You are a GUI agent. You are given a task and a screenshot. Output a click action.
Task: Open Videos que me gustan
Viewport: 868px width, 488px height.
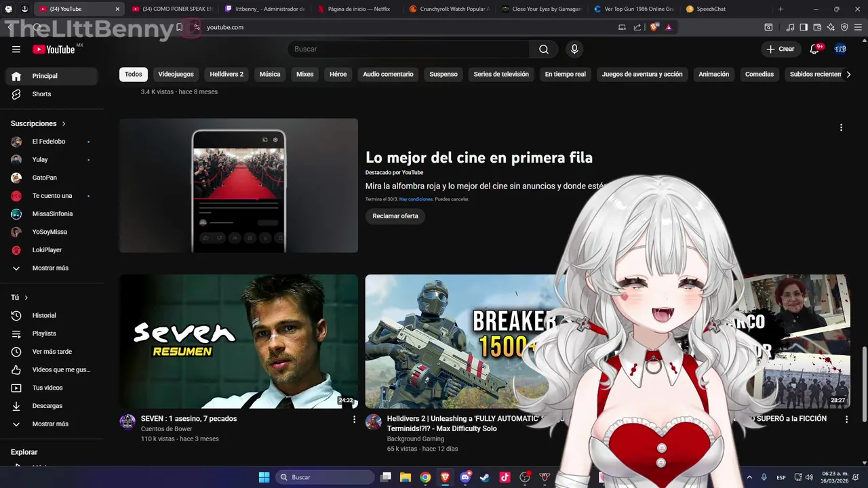point(52,369)
